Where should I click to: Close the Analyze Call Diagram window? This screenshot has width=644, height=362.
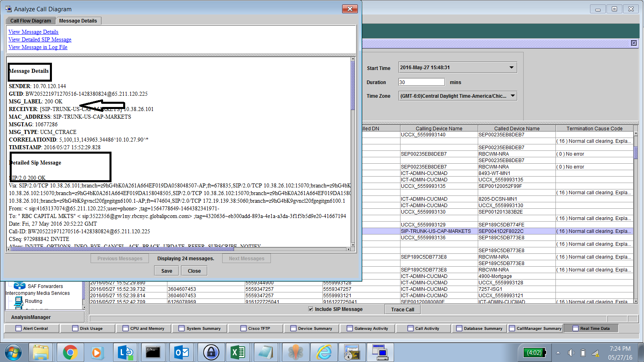[x=350, y=9]
